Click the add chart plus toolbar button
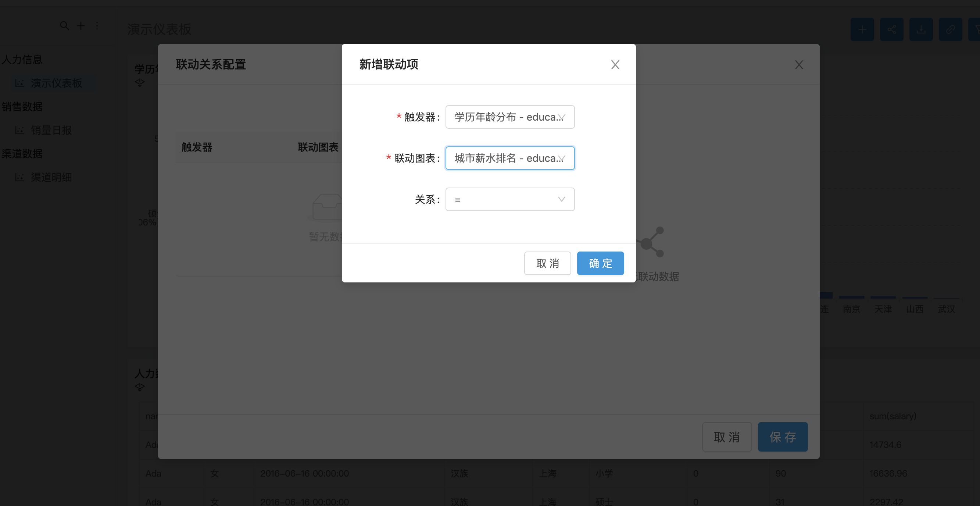 click(862, 29)
